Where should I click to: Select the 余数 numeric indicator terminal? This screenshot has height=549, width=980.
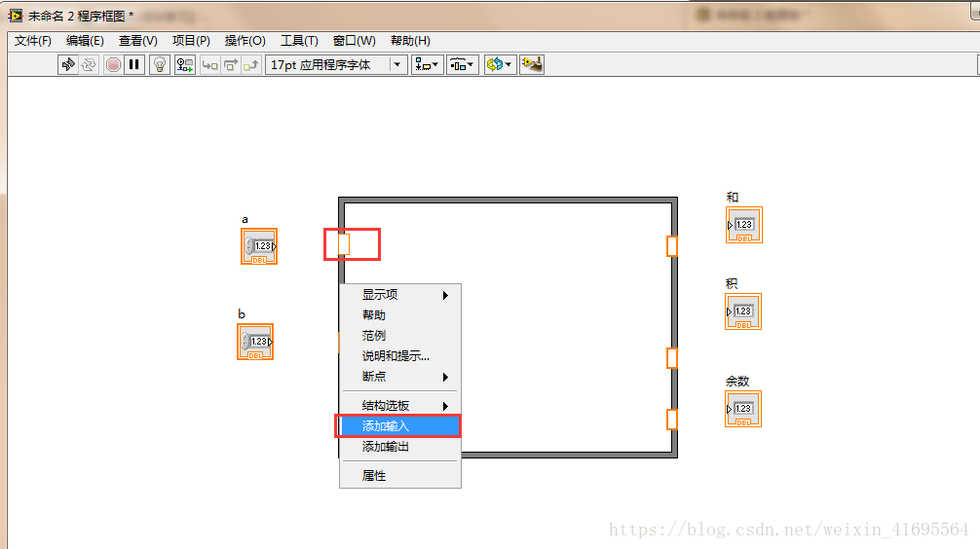(x=743, y=409)
